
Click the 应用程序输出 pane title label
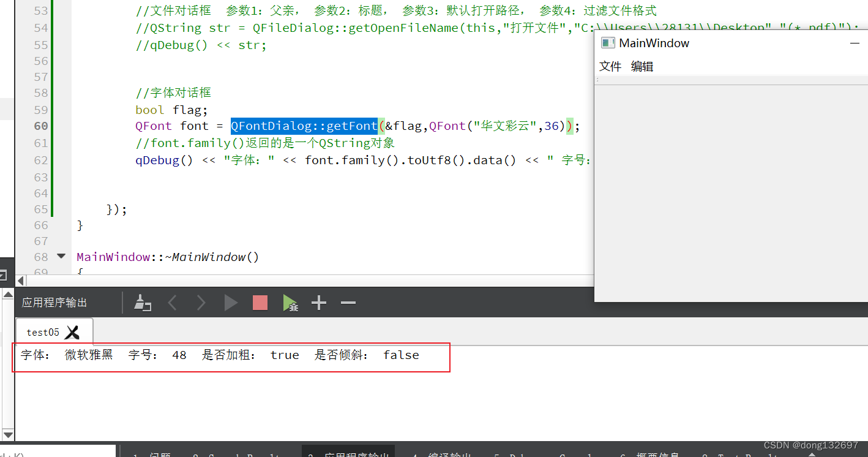click(x=54, y=303)
